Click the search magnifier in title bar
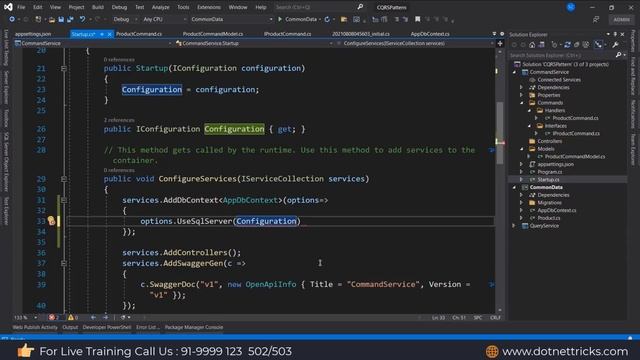The image size is (640, 360). [360, 7]
